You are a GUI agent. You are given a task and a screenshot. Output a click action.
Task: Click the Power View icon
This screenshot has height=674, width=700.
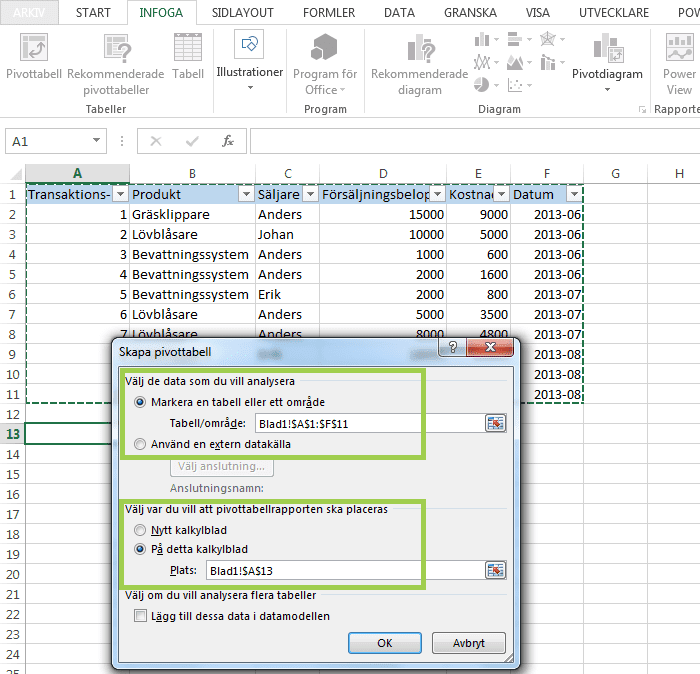[679, 47]
